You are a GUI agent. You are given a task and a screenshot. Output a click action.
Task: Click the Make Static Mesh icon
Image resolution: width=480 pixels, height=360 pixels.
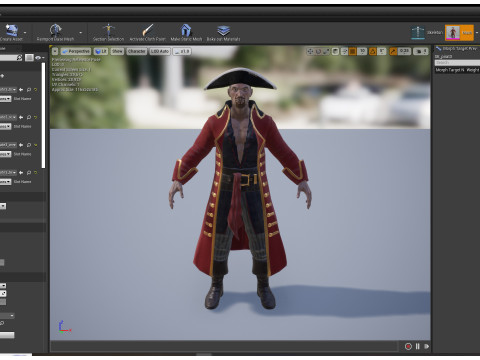coord(186,30)
